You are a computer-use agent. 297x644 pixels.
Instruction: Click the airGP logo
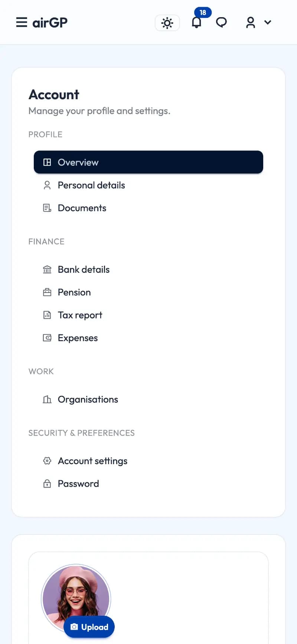tap(50, 23)
